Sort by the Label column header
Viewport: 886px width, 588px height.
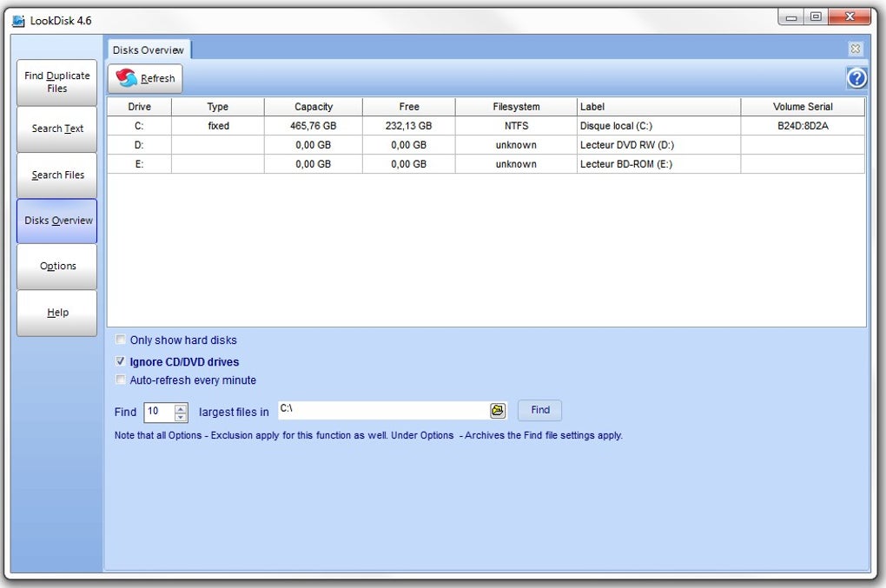[x=658, y=107]
